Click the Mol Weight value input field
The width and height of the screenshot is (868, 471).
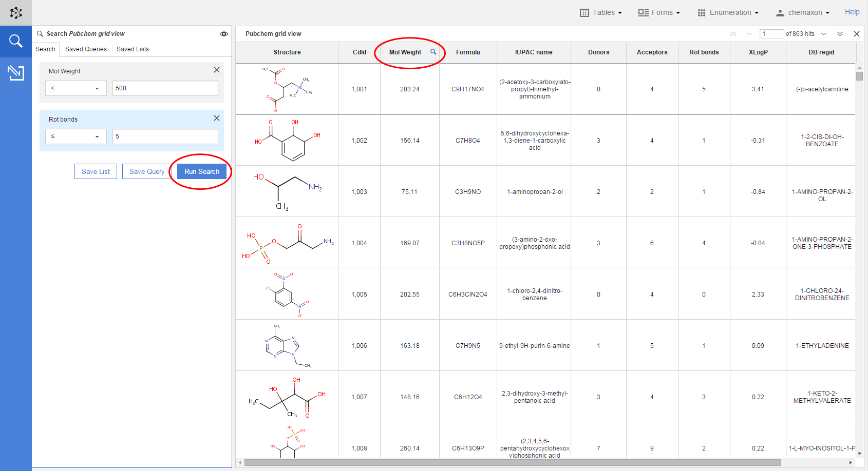[x=165, y=88]
